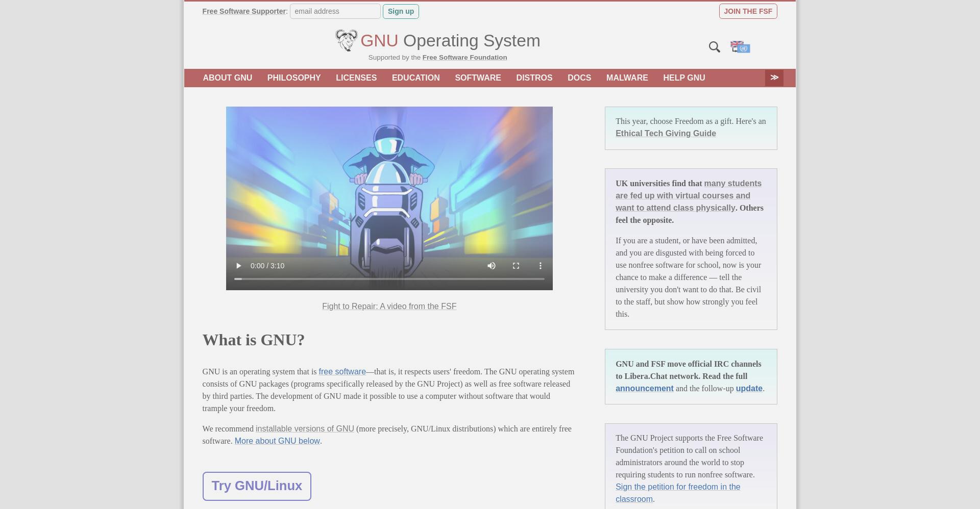This screenshot has width=980, height=509.
Task: Open the language selection flags icon
Action: pos(740,47)
